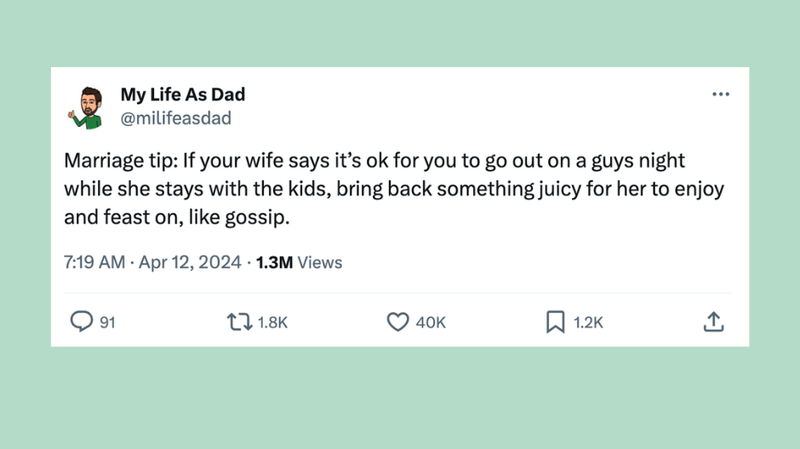
Task: Click the Views label beside 1.3M
Action: coord(320,263)
